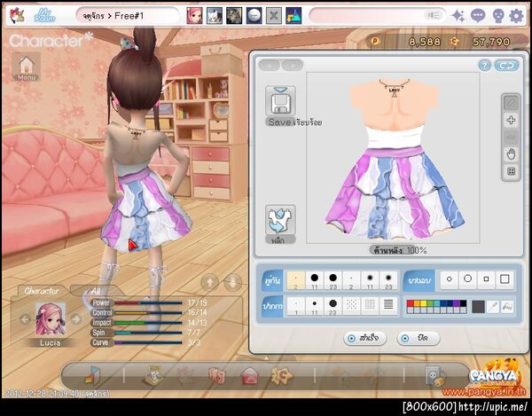The height and width of the screenshot is (416, 532).
Task: Click the sparkle stars icon
Action: tap(458, 16)
